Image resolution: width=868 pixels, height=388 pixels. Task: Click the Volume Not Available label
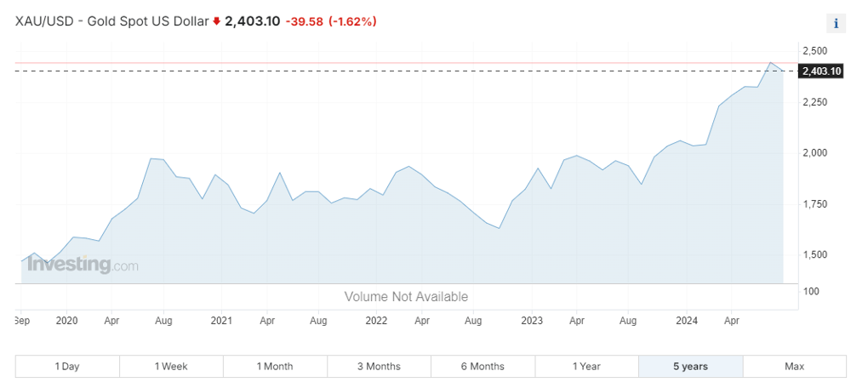click(406, 296)
